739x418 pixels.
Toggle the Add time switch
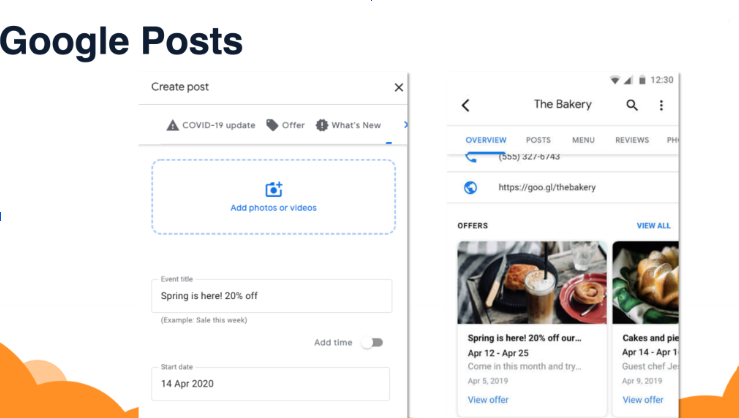[372, 343]
